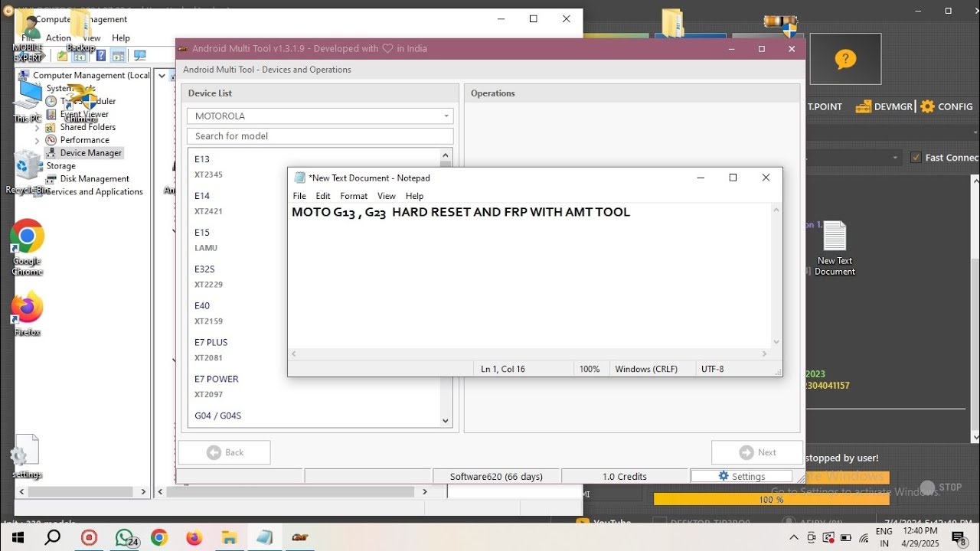Open Windows taskbar search
980x551 pixels.
click(x=53, y=537)
